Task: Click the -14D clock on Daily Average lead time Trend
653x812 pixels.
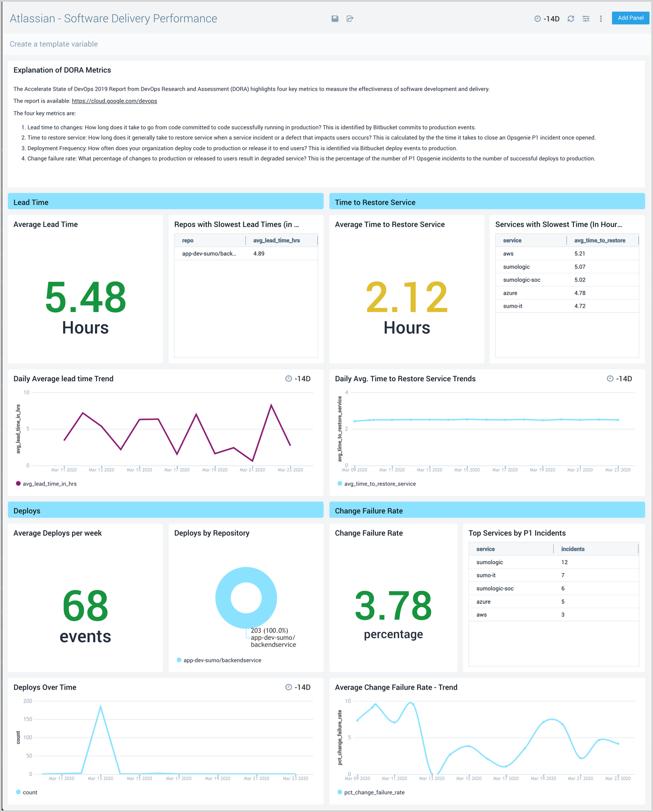Action: 298,379
